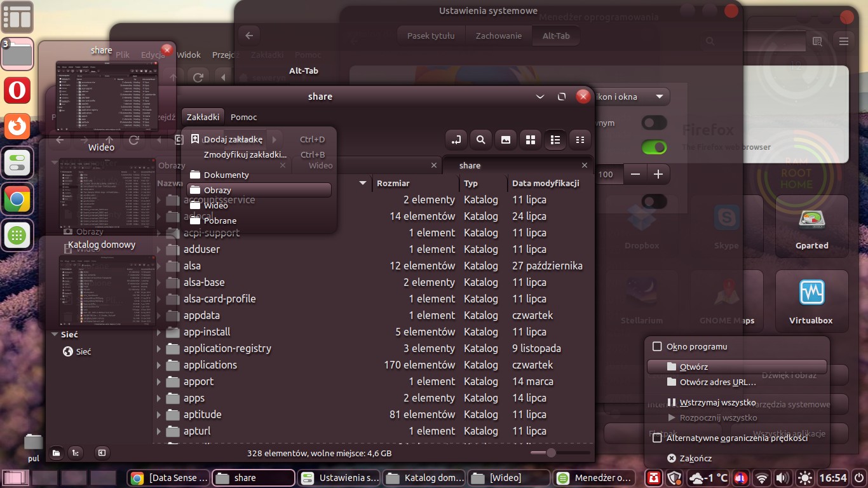The height and width of the screenshot is (488, 868).
Task: Open the volume tray icon
Action: [x=782, y=478]
